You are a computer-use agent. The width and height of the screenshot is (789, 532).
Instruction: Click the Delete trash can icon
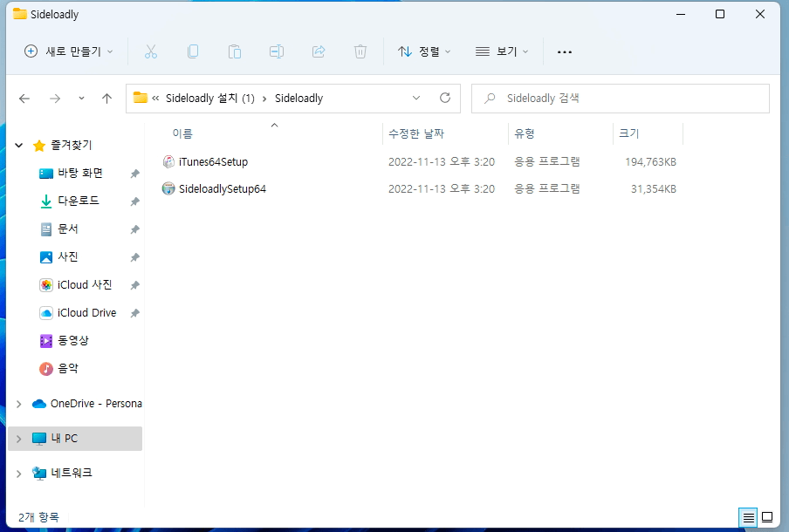360,51
